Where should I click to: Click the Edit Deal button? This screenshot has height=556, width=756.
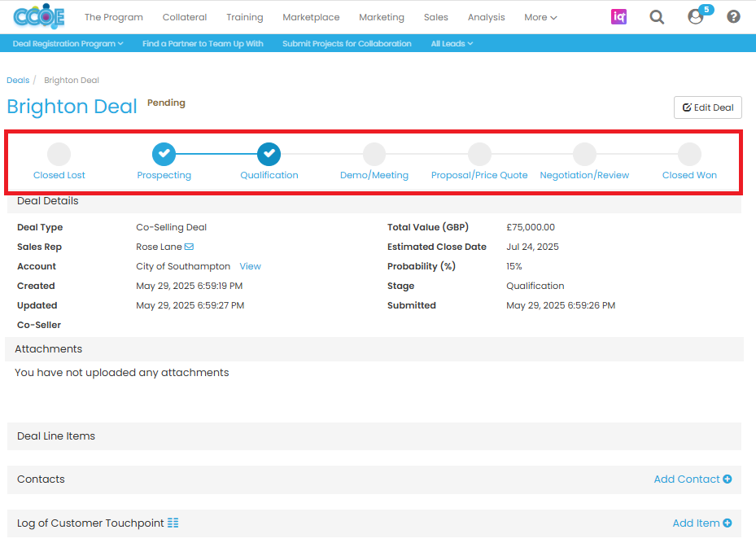707,107
